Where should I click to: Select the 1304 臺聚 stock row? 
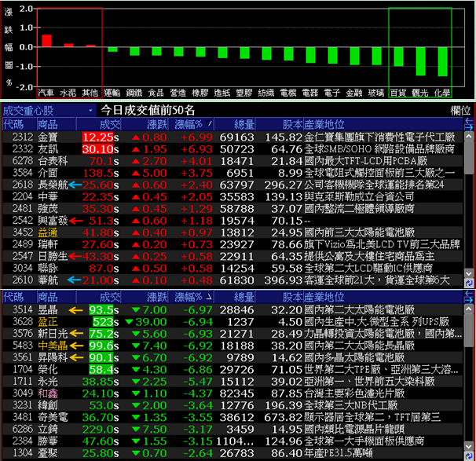[233, 453]
